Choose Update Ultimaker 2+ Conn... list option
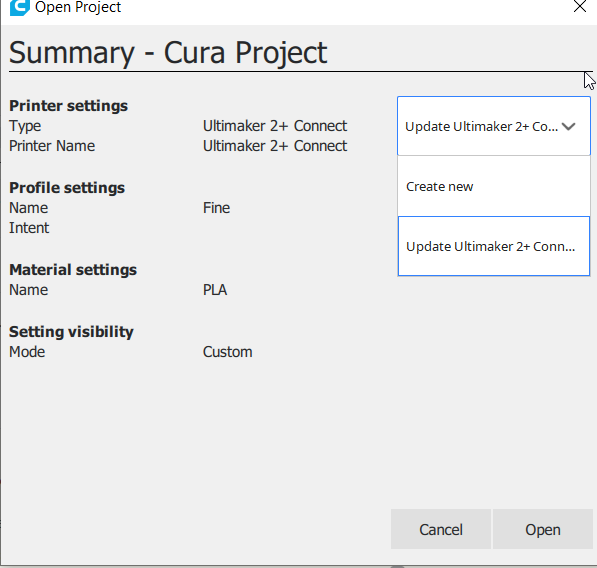 (493, 246)
